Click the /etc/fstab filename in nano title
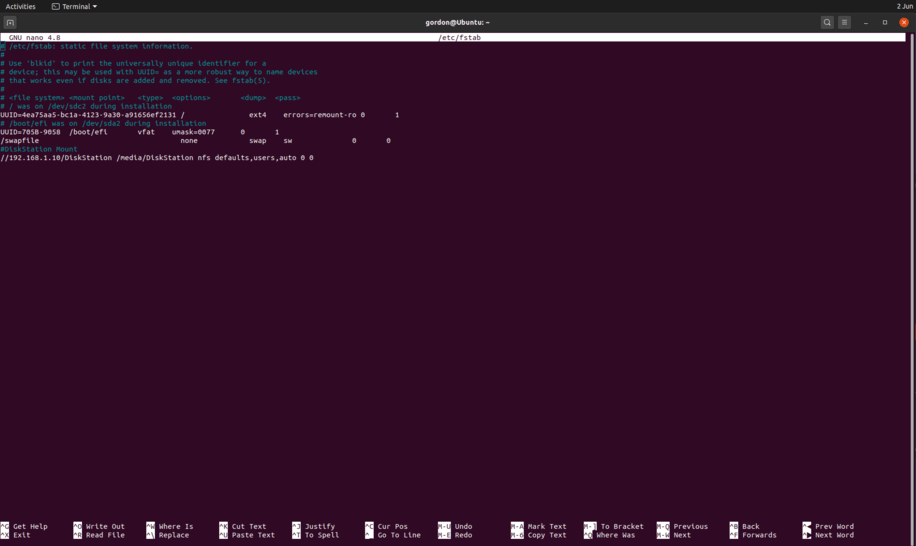Image resolution: width=916 pixels, height=546 pixels. pyautogui.click(x=460, y=37)
